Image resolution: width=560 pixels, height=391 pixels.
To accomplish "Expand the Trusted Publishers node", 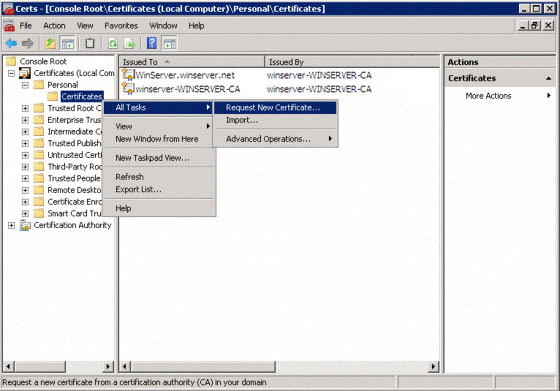I will (x=25, y=144).
